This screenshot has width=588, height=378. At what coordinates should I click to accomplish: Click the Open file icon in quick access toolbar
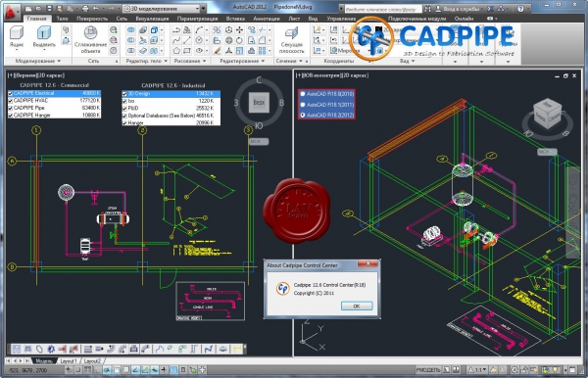tap(39, 8)
